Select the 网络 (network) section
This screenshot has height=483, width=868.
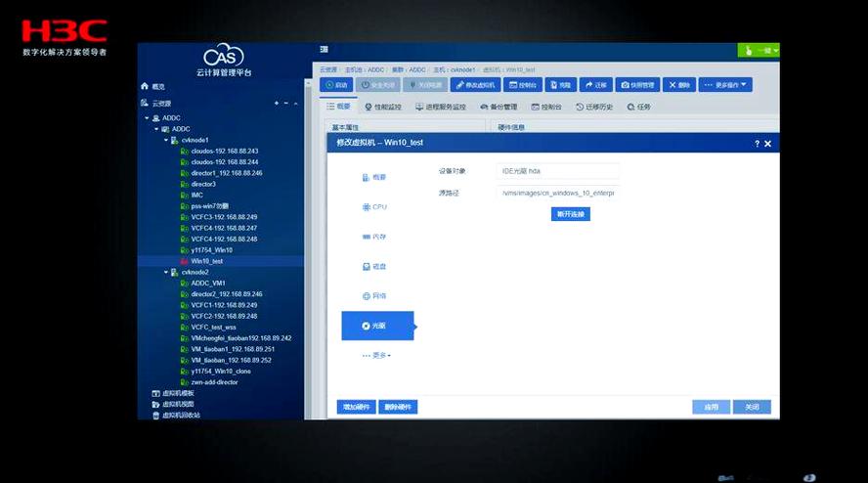(x=375, y=295)
